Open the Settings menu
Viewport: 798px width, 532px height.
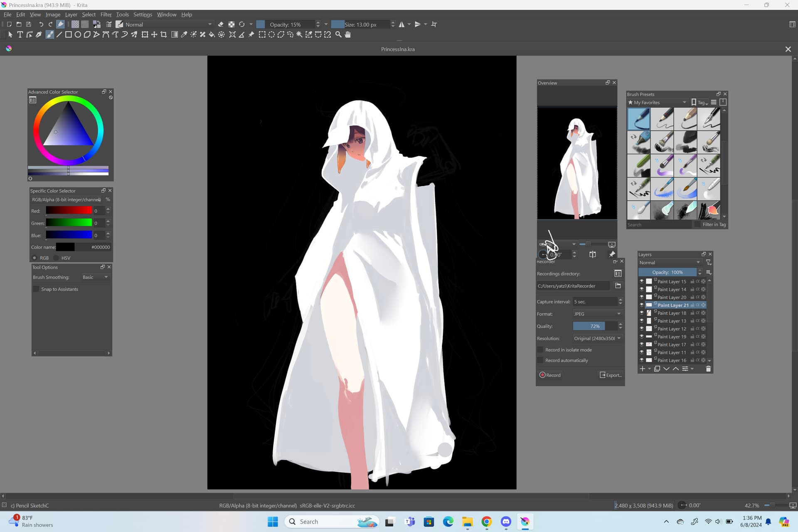[x=143, y=15]
